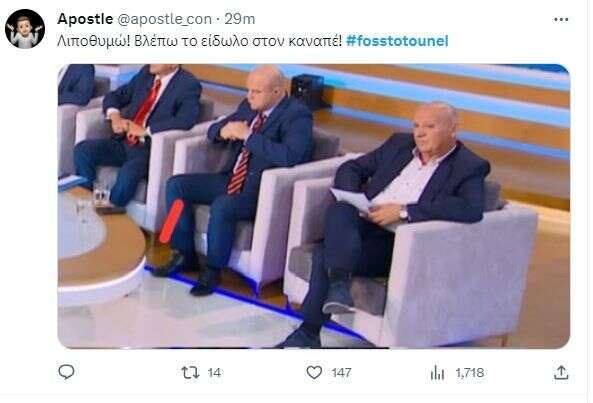View the 147 likes count

341,373
